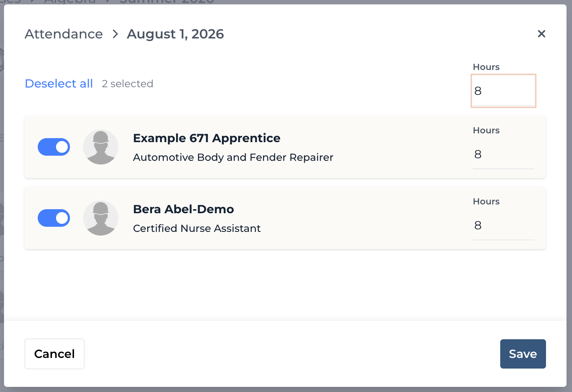
Task: Edit the Hours field for Bera Abel-Demo
Action: pos(503,225)
